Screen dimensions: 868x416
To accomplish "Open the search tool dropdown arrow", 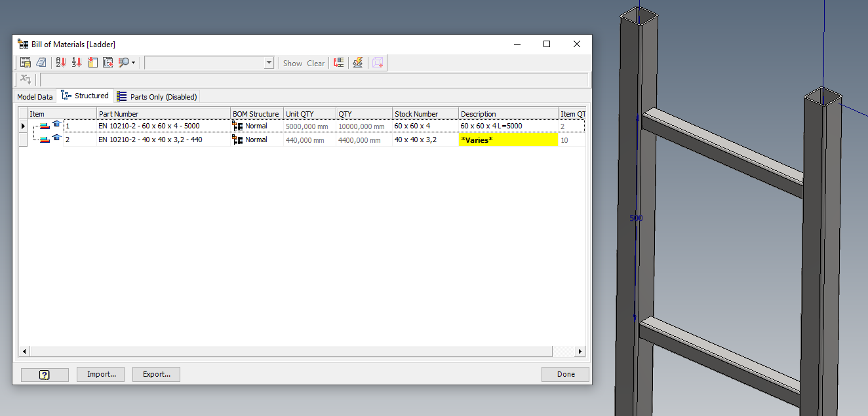I will point(133,62).
